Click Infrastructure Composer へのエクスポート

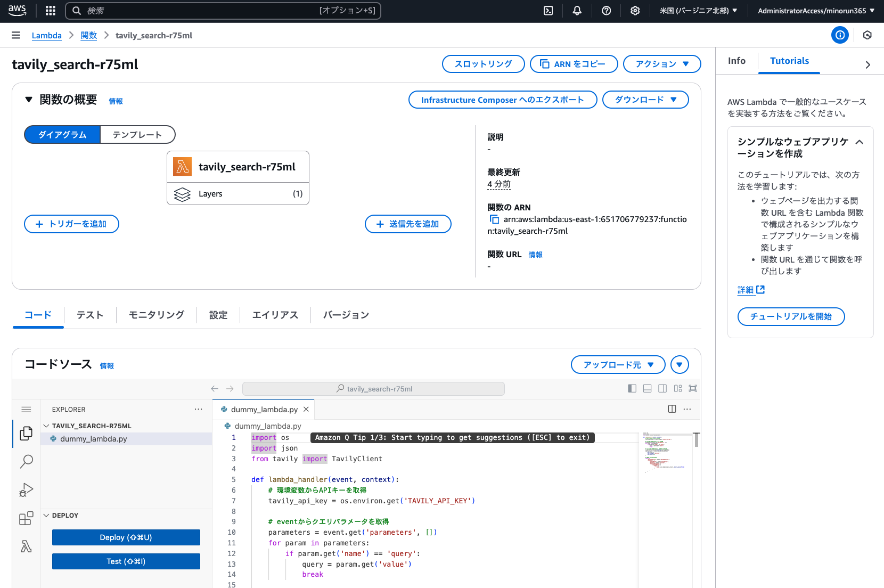(503, 100)
